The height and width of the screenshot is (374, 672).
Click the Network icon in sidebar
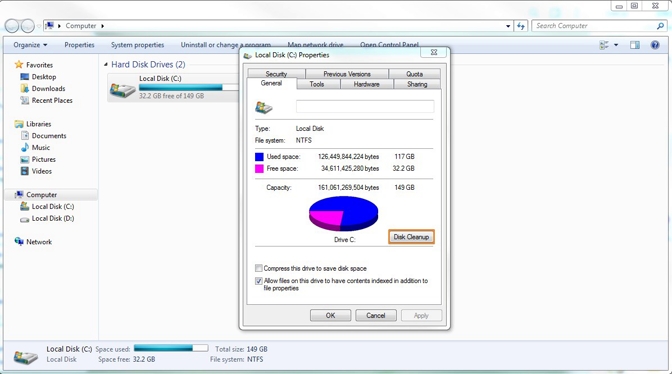click(19, 242)
